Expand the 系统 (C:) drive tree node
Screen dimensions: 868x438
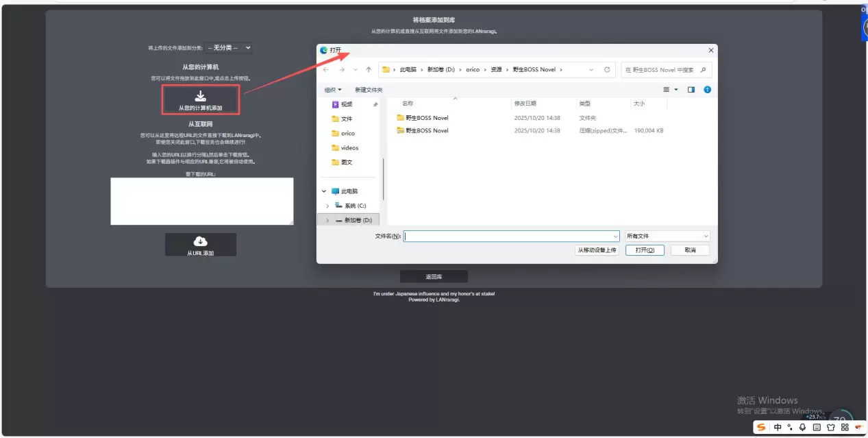coord(327,206)
